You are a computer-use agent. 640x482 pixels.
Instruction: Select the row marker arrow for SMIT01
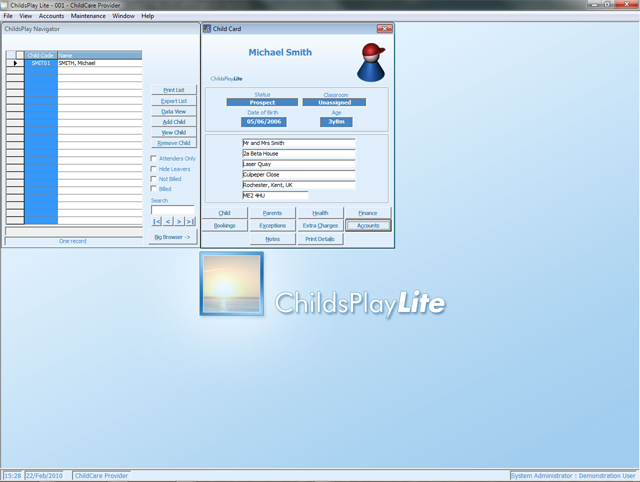pyautogui.click(x=15, y=63)
